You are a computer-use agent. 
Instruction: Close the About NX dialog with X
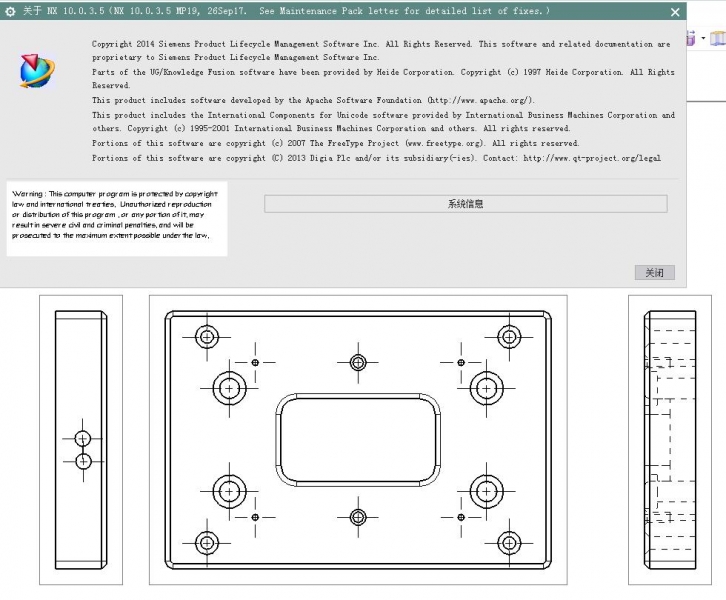675,12
